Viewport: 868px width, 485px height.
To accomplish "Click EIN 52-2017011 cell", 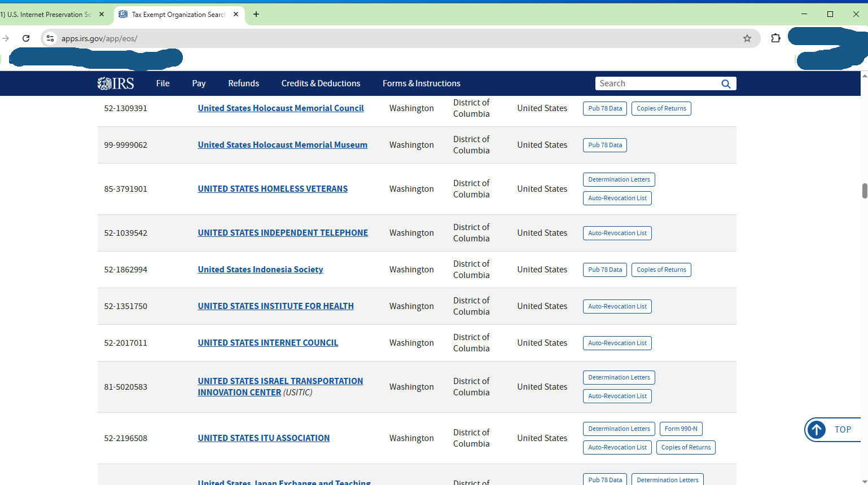I will pos(125,343).
